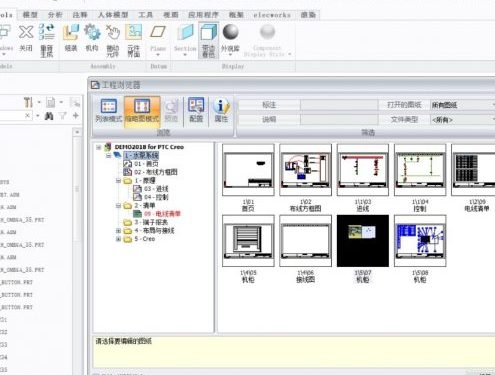Open the 打开的图纸 dropdown
Viewport: 495px width, 375px height.
(x=463, y=105)
